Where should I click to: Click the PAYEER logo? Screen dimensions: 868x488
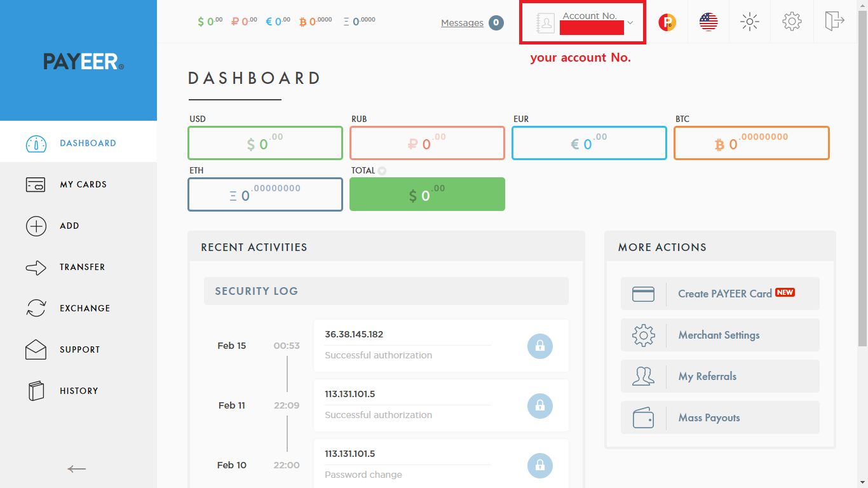(84, 62)
